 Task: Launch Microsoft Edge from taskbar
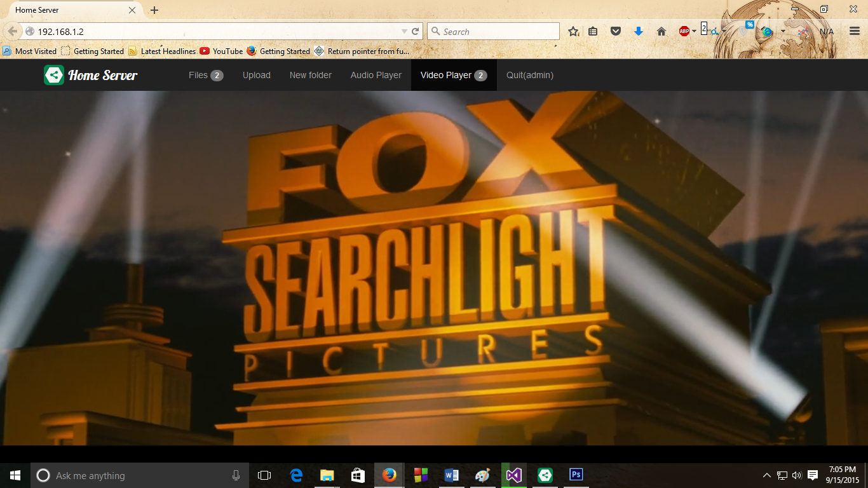295,475
